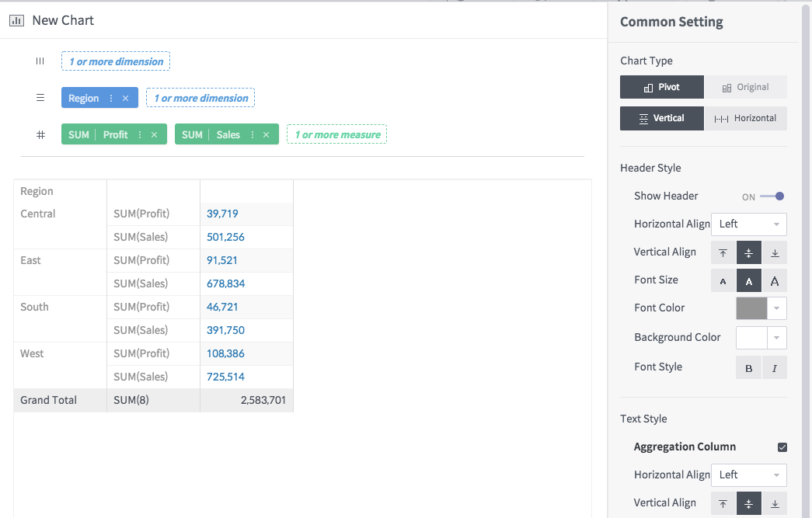
Task: Click the New Chart bar-chart icon
Action: tap(16, 21)
